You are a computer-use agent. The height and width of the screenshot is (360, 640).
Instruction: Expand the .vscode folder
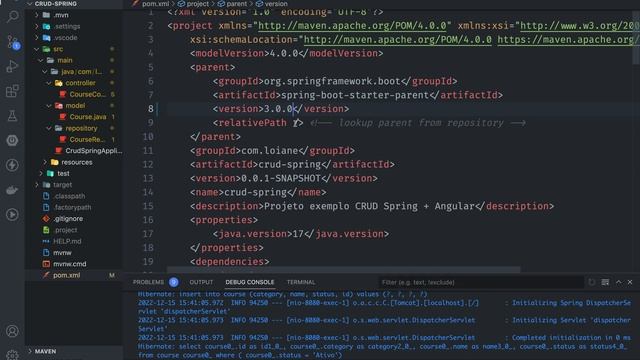[37, 38]
